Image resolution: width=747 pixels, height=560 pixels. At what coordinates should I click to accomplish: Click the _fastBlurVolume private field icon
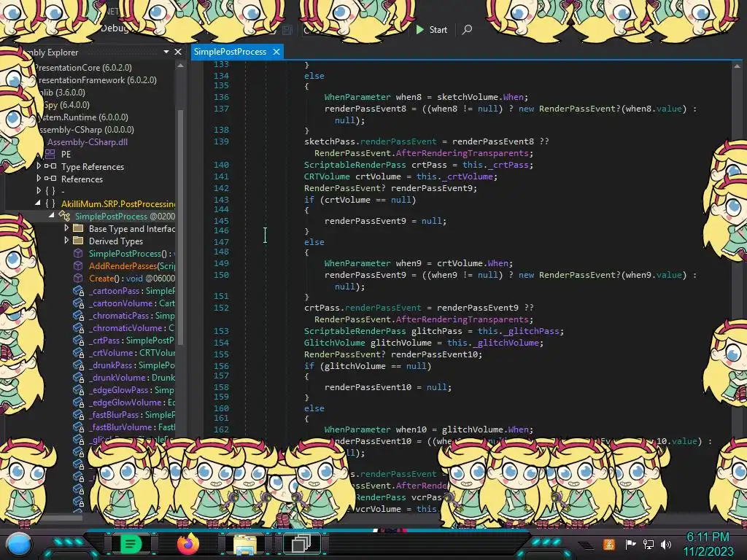pyautogui.click(x=79, y=427)
